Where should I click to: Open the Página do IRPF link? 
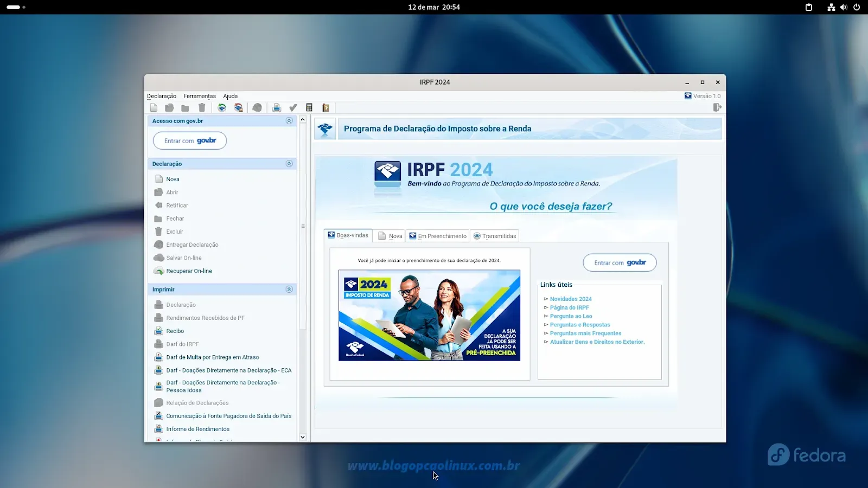click(x=569, y=307)
